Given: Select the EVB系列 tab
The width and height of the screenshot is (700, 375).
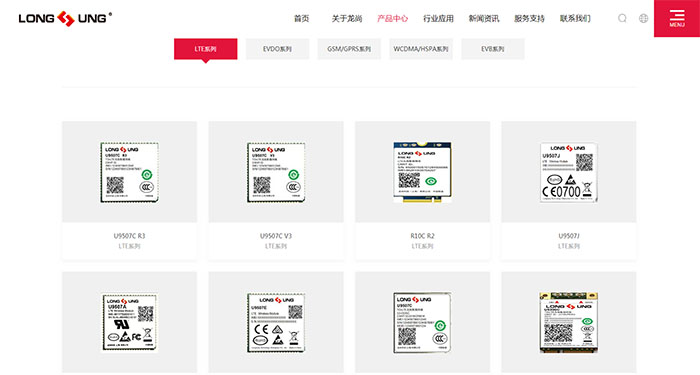Looking at the screenshot, I should pyautogui.click(x=492, y=49).
